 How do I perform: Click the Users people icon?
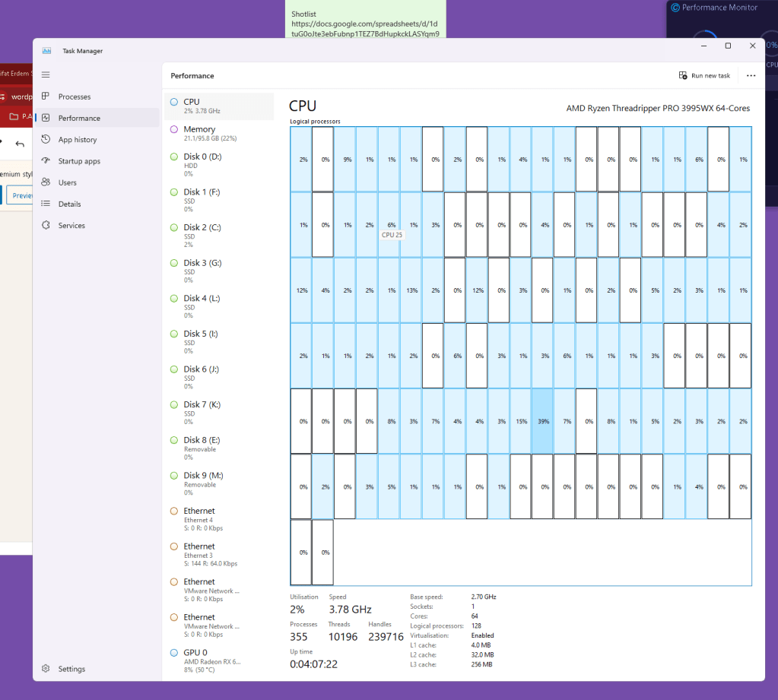click(x=46, y=182)
